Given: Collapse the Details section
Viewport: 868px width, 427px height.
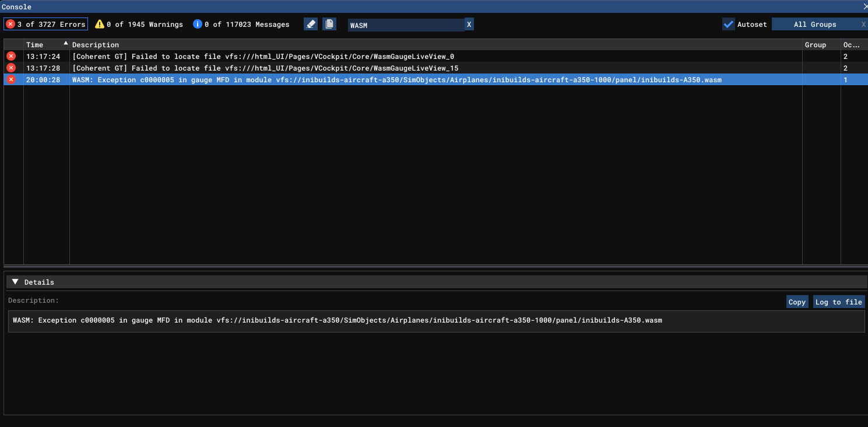Looking at the screenshot, I should click(x=16, y=282).
